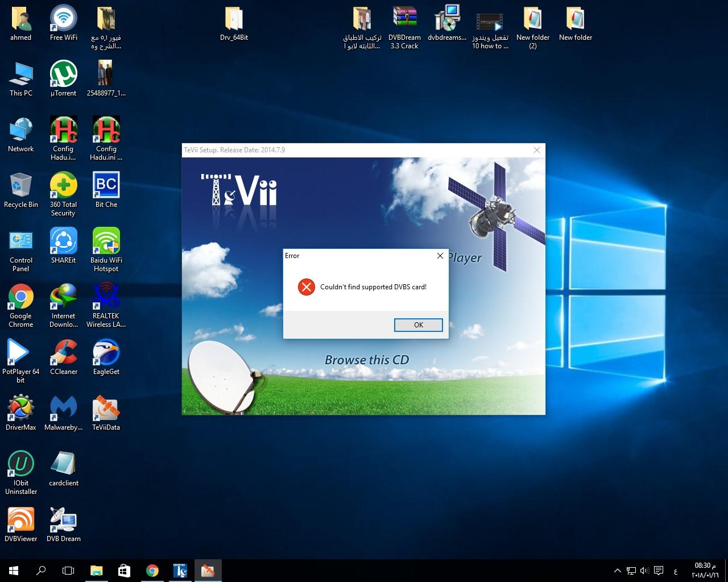Image resolution: width=728 pixels, height=582 pixels.
Task: Select the Drv_64Bit folder
Action: tap(234, 24)
